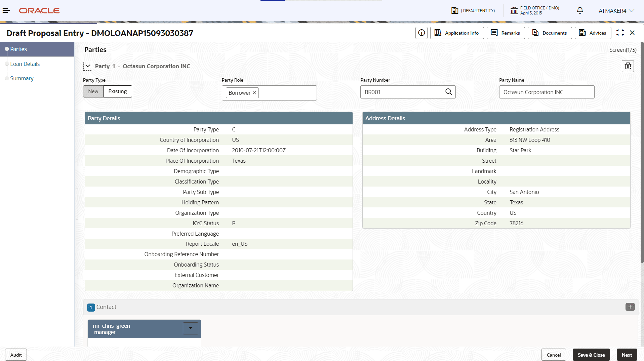Image resolution: width=644 pixels, height=361 pixels.
Task: Open the FIELD OFFICE branch selector
Action: tap(534, 10)
